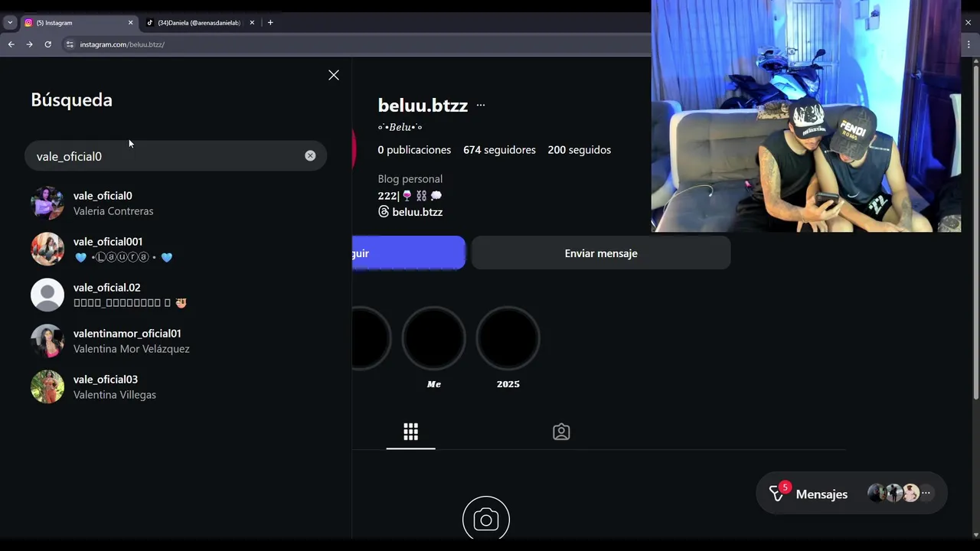Click the beluu.btzz username heading
The width and height of the screenshot is (980, 551).
423,106
